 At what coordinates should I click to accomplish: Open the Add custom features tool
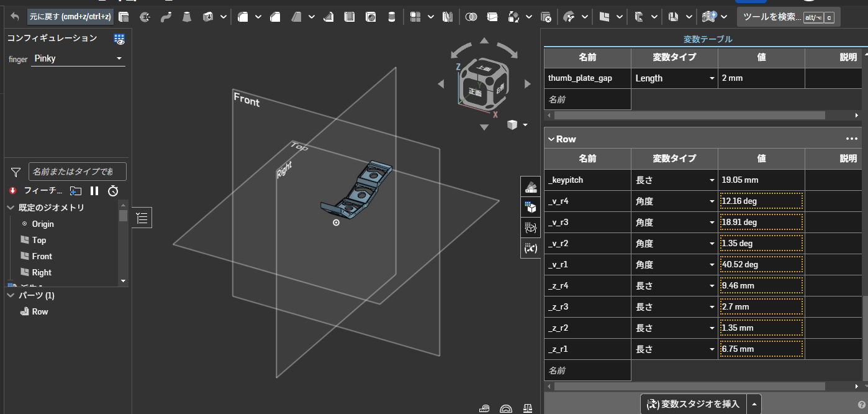(708, 17)
